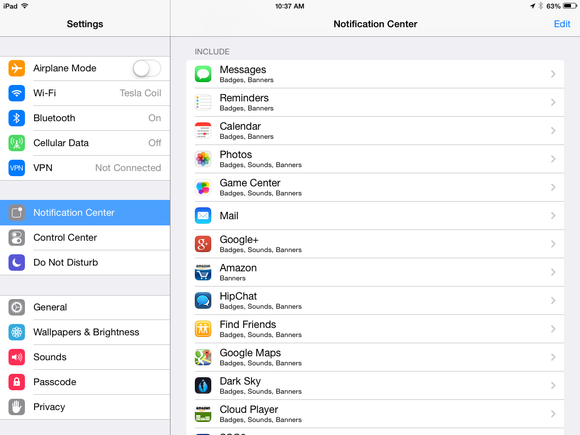The height and width of the screenshot is (435, 580).
Task: Open Game Center row disclosure chevron
Action: pos(553,187)
